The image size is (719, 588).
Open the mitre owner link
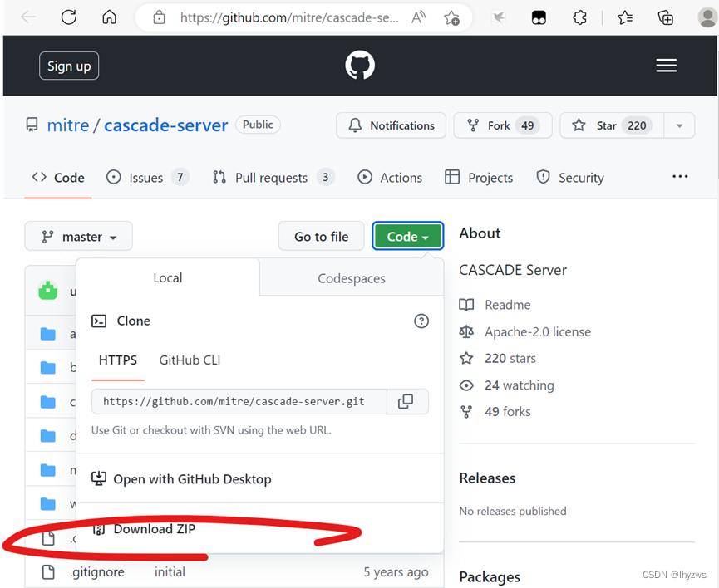[x=68, y=125]
